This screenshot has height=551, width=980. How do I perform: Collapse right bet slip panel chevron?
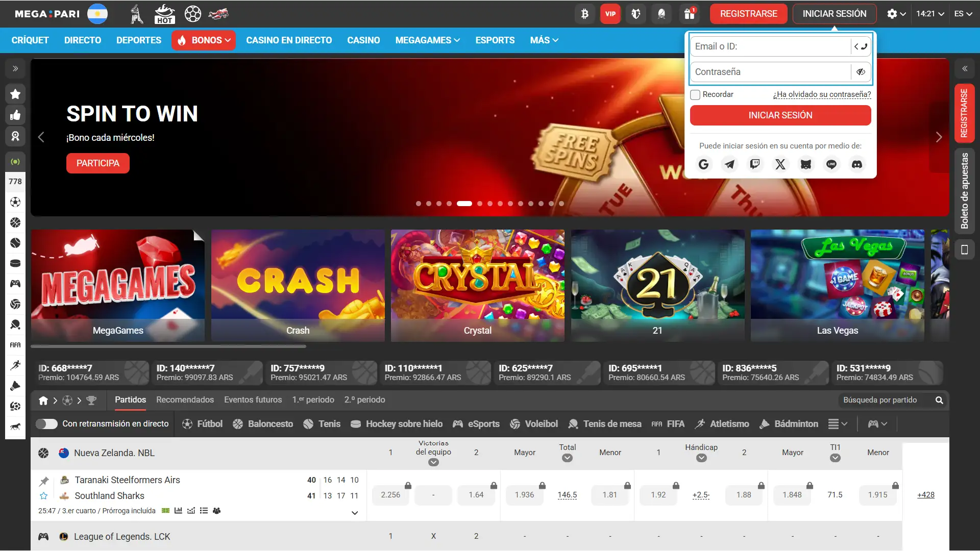point(965,68)
